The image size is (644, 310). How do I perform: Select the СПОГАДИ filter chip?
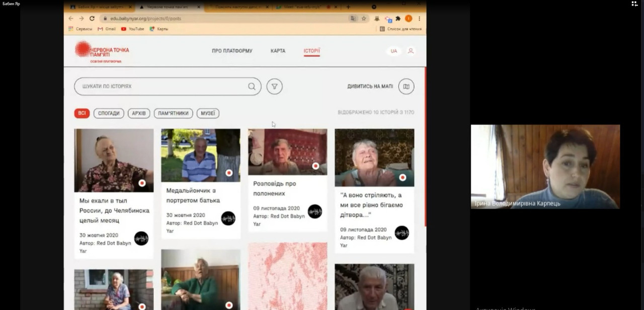pyautogui.click(x=109, y=113)
